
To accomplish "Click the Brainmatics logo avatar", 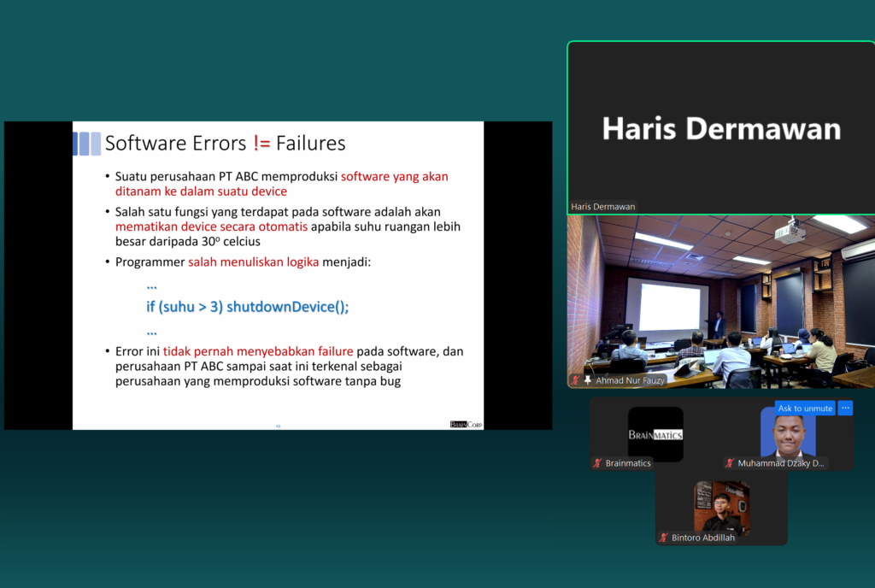I will [655, 434].
